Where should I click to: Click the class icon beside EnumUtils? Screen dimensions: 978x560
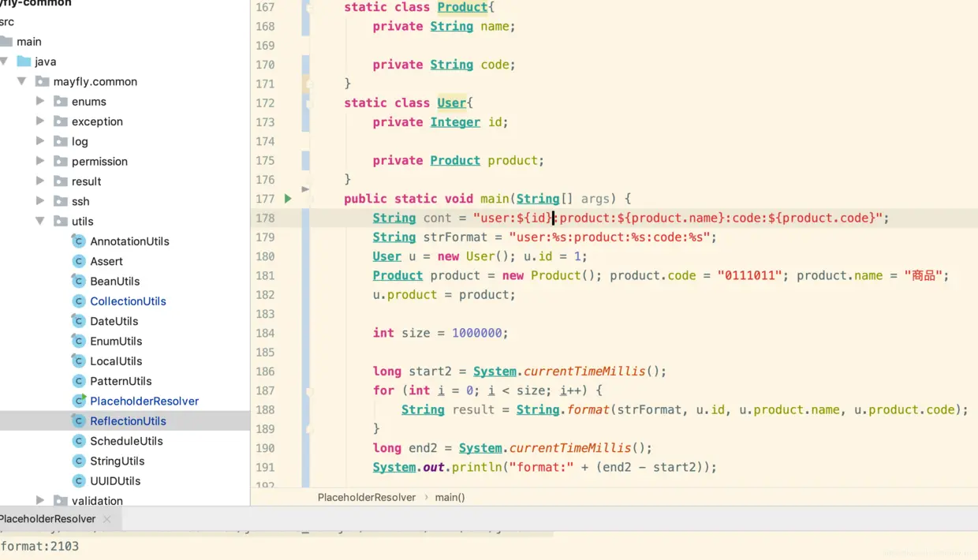pyautogui.click(x=77, y=341)
